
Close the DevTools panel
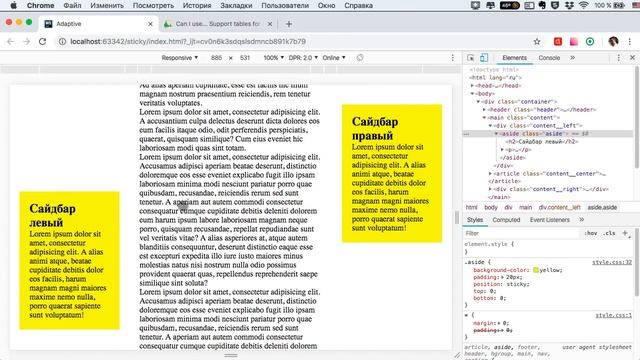tap(632, 58)
